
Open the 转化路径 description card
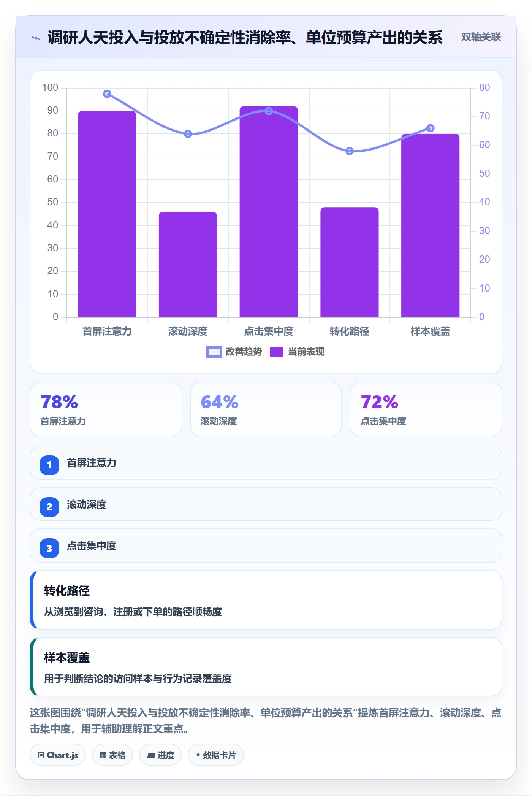[x=266, y=600]
